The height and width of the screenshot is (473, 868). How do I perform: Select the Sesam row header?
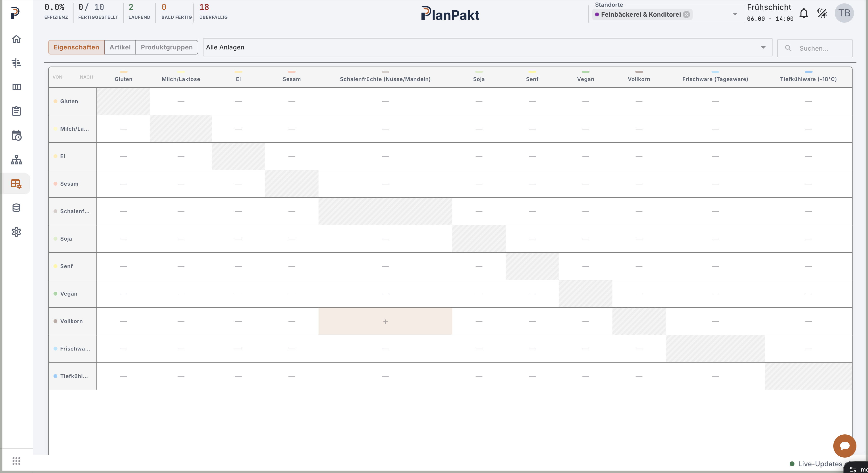click(x=72, y=184)
